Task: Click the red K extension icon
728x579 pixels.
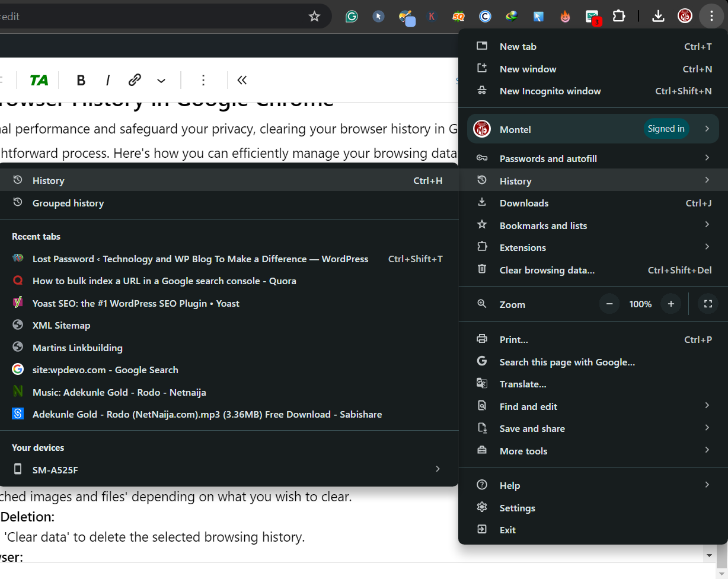Action: (x=432, y=17)
